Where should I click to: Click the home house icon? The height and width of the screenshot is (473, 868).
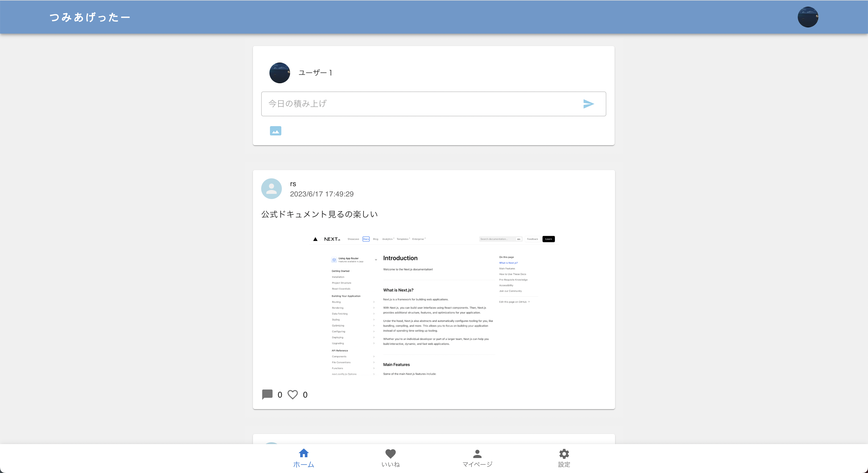coord(304,453)
